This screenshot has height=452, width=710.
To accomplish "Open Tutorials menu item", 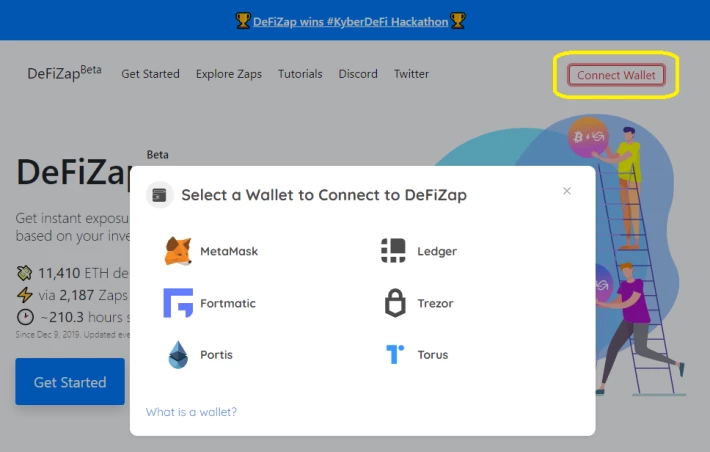I will 300,74.
